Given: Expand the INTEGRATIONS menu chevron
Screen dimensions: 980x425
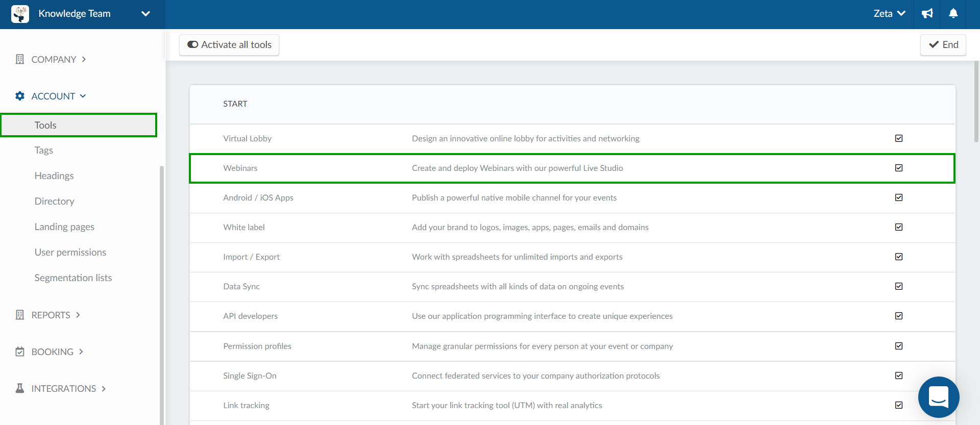Looking at the screenshot, I should click(104, 388).
